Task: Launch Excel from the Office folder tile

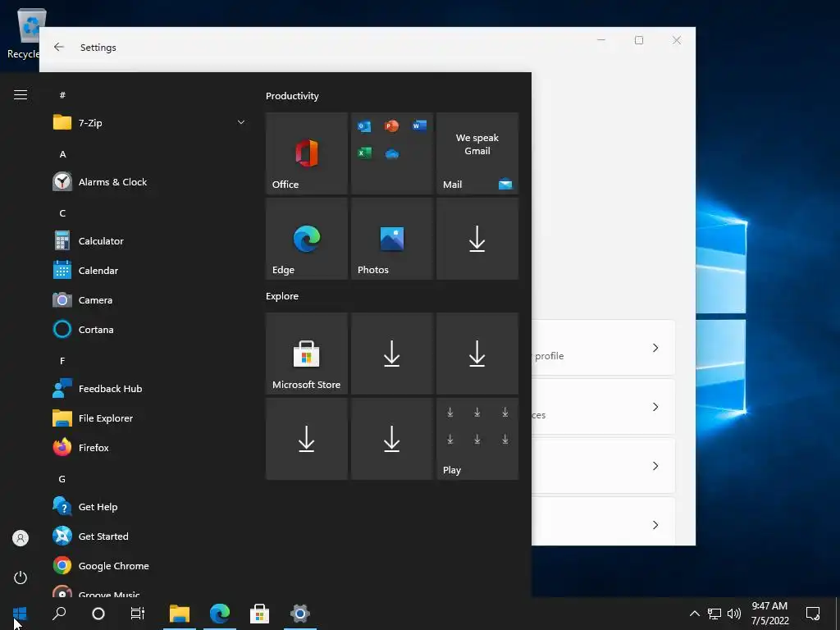Action: point(364,153)
